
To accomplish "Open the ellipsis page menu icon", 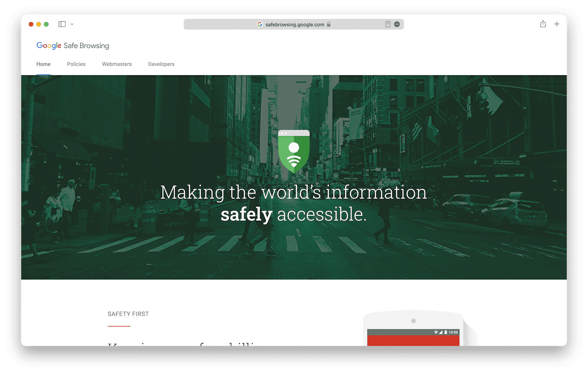I will (397, 24).
